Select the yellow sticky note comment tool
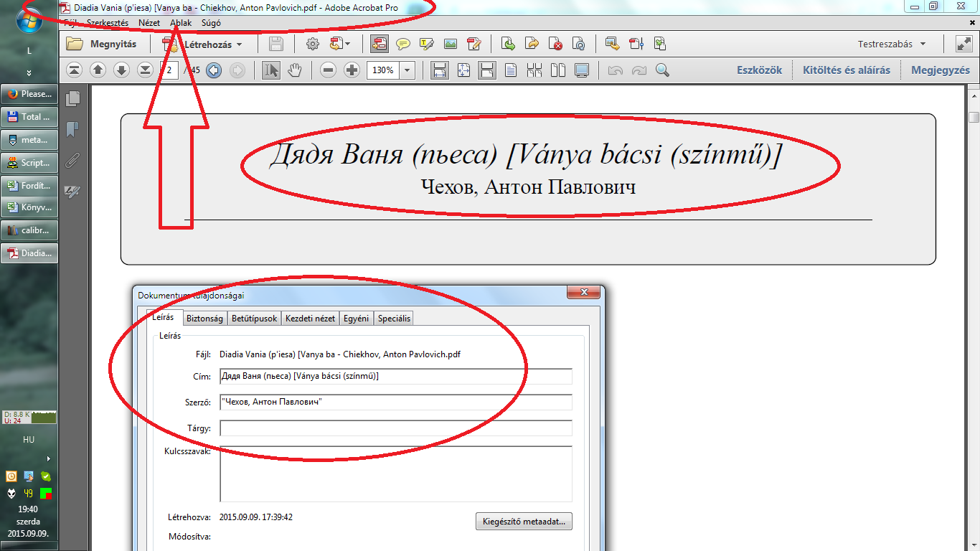Image resolution: width=980 pixels, height=551 pixels. (403, 44)
